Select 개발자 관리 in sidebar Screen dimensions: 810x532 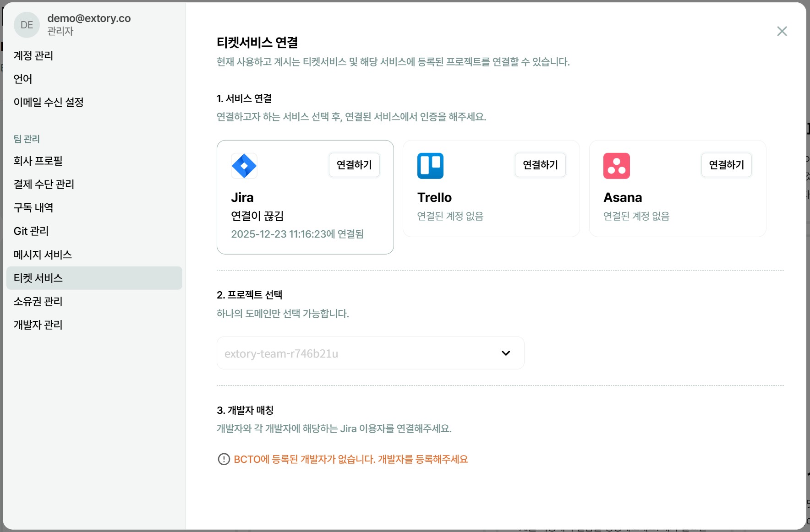(x=38, y=325)
